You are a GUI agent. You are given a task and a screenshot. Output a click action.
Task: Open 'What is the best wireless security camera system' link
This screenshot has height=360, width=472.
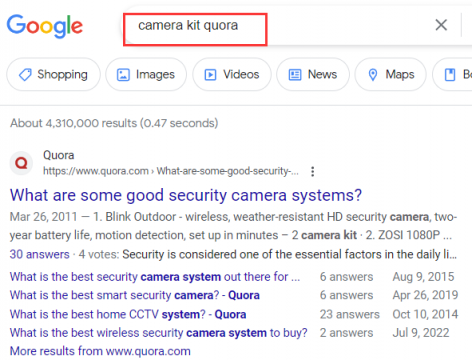pos(158,333)
